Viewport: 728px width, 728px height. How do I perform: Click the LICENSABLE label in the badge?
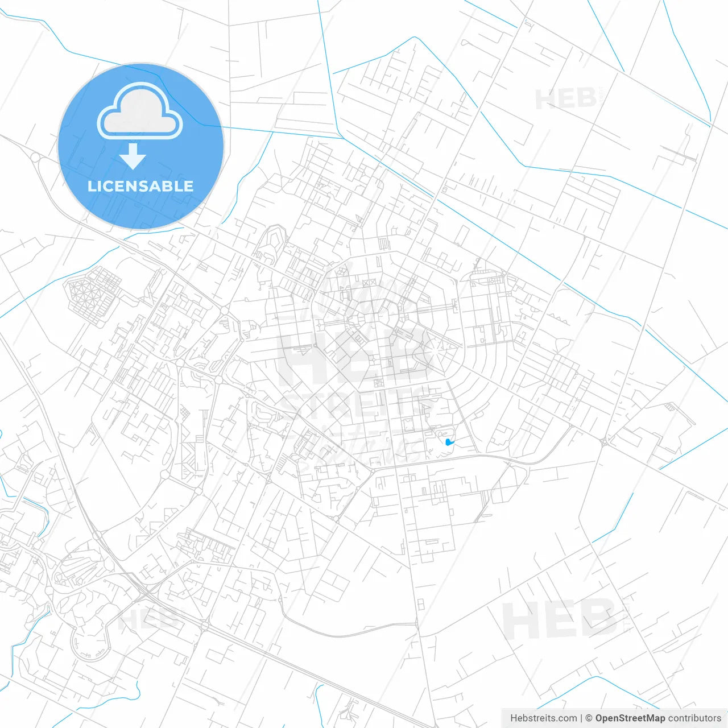pos(140,186)
